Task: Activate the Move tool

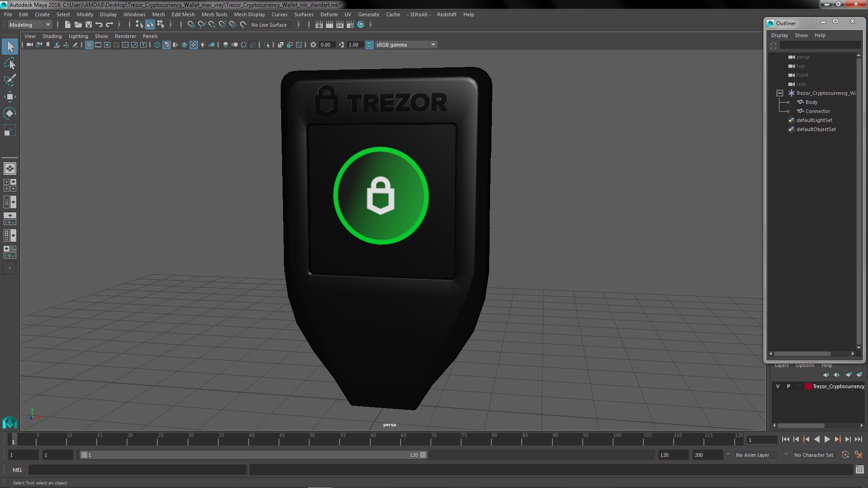Action: point(10,97)
